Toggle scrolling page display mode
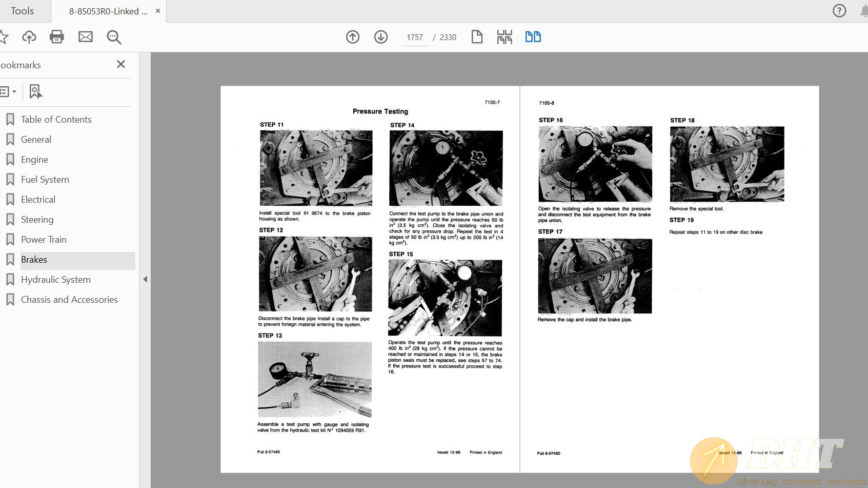 click(x=504, y=37)
